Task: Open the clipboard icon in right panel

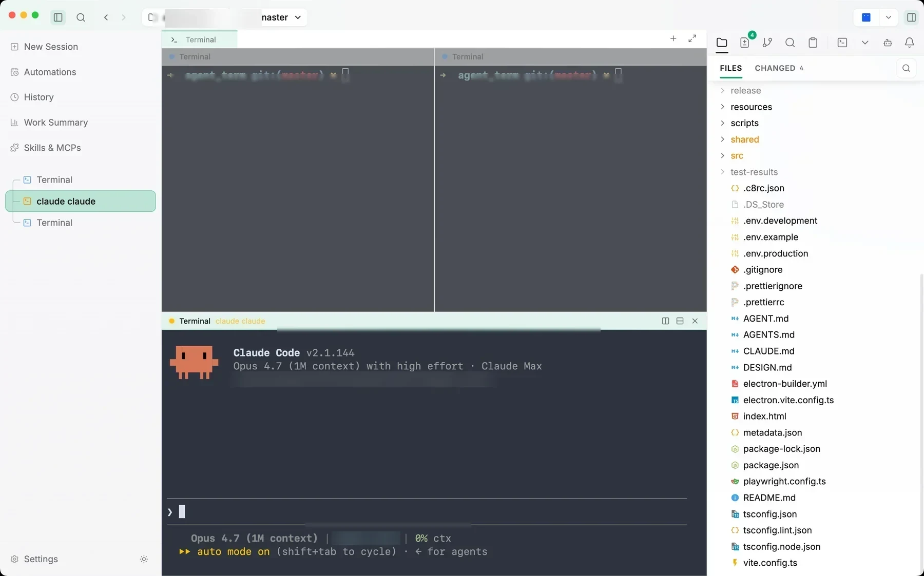Action: click(813, 43)
